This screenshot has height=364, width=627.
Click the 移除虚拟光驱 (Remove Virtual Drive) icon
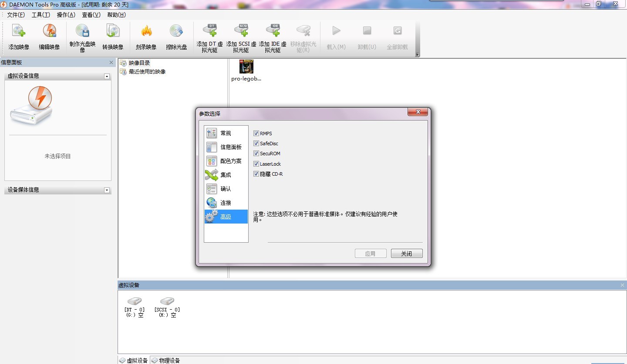[303, 31]
